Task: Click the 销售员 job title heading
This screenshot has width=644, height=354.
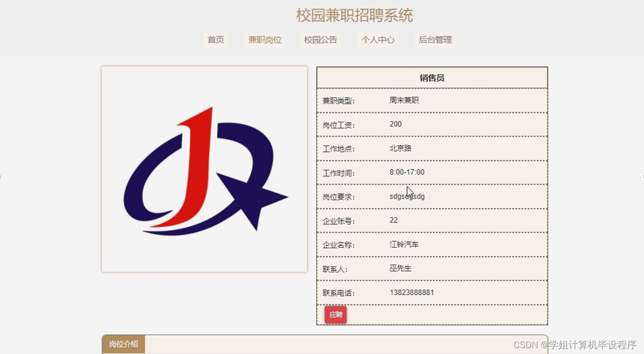Action: [x=432, y=78]
